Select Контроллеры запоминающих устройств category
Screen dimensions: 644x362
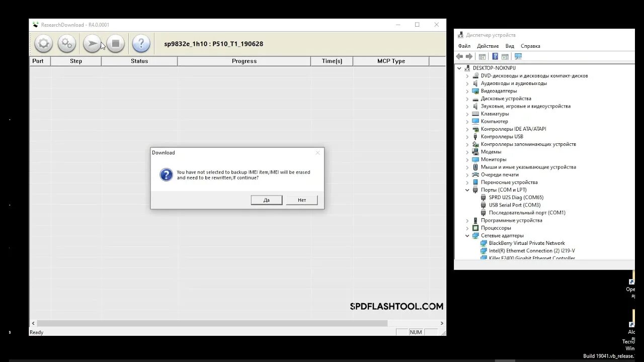pyautogui.click(x=528, y=144)
